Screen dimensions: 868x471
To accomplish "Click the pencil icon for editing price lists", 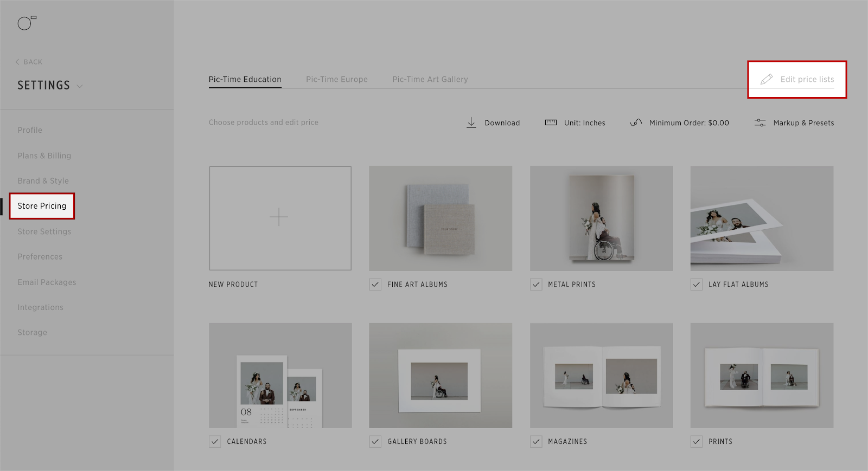I will (x=767, y=79).
